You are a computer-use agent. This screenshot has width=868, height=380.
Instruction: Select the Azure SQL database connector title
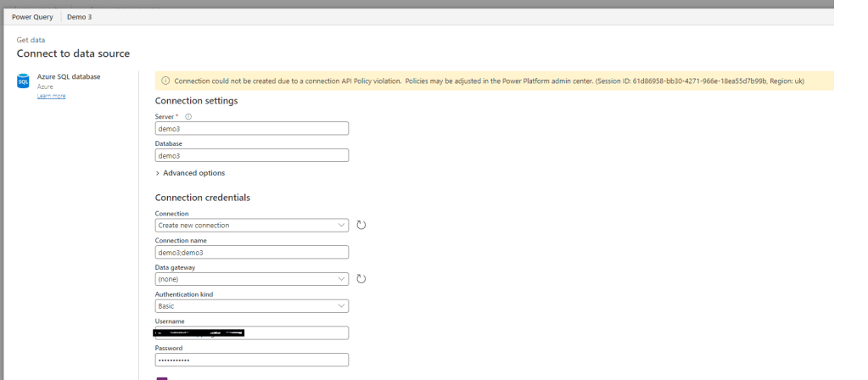pos(69,77)
